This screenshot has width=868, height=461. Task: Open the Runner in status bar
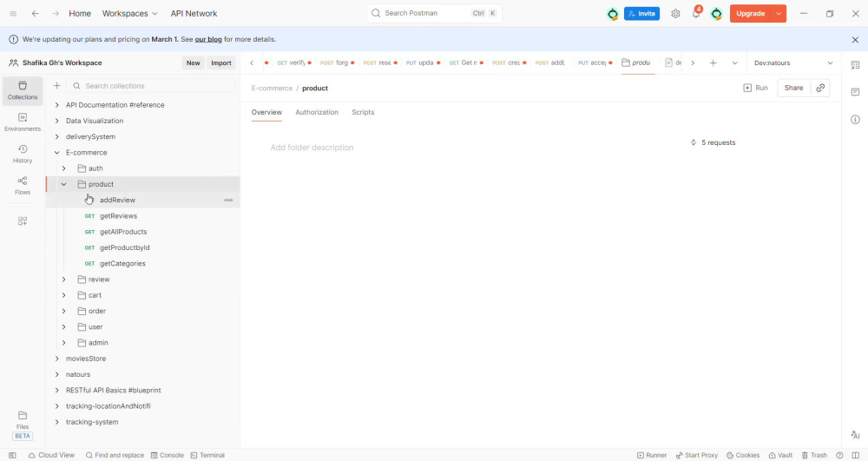point(652,456)
